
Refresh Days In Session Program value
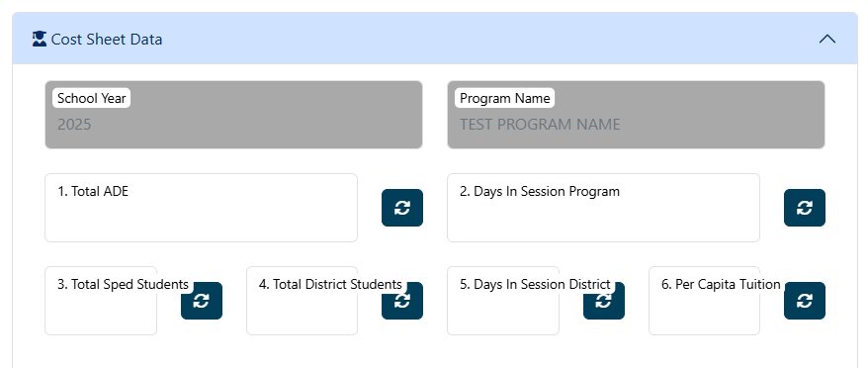pyautogui.click(x=805, y=208)
